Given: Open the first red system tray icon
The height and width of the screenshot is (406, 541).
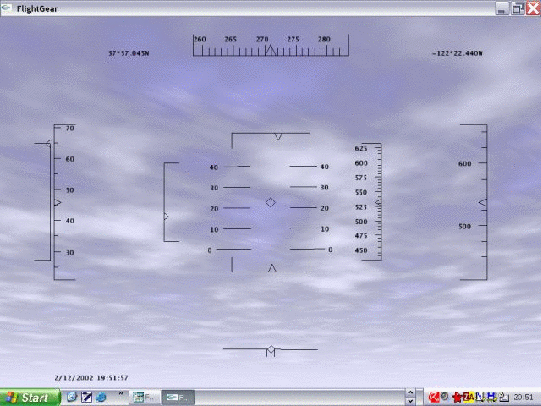Looking at the screenshot, I should coord(434,397).
